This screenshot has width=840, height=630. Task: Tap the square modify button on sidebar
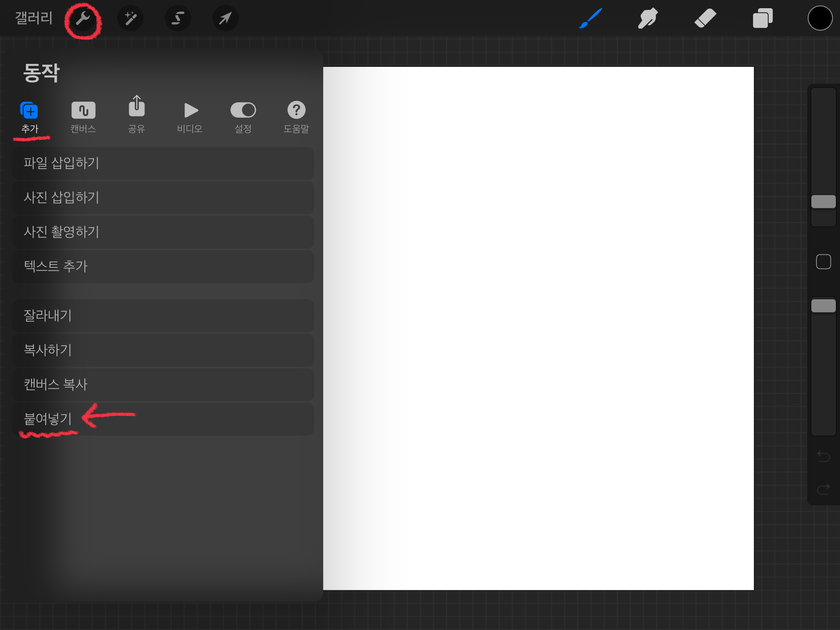(823, 262)
